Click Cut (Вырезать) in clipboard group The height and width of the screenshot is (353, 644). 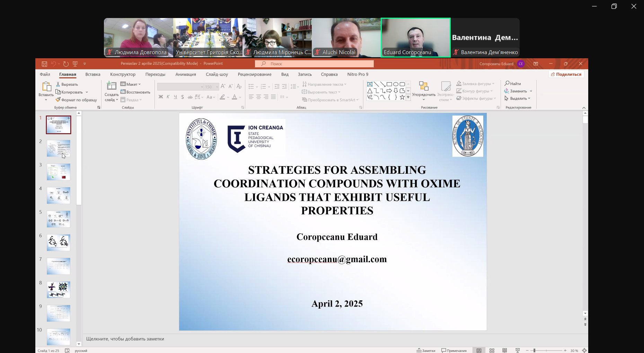(x=67, y=84)
